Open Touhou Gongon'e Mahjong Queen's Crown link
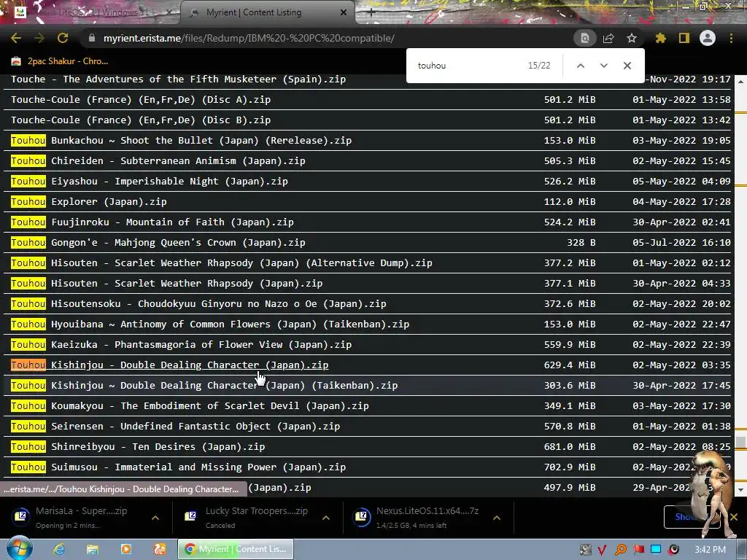 (x=158, y=243)
